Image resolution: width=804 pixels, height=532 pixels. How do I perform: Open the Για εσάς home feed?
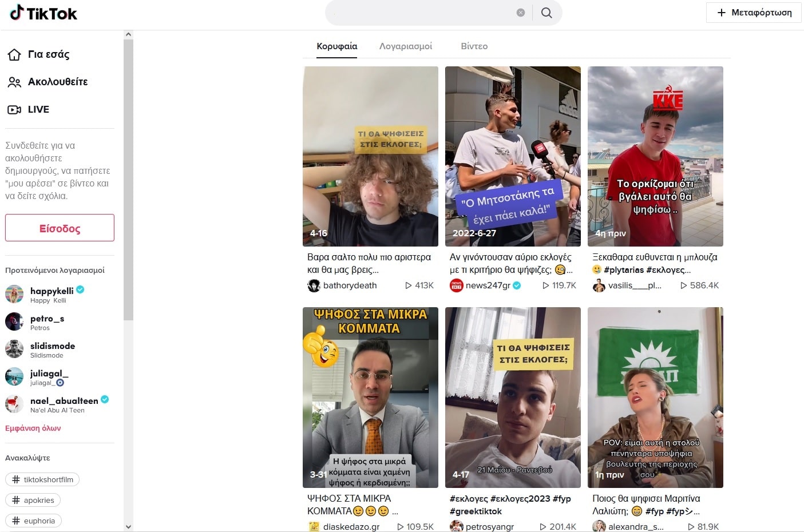[x=38, y=54]
